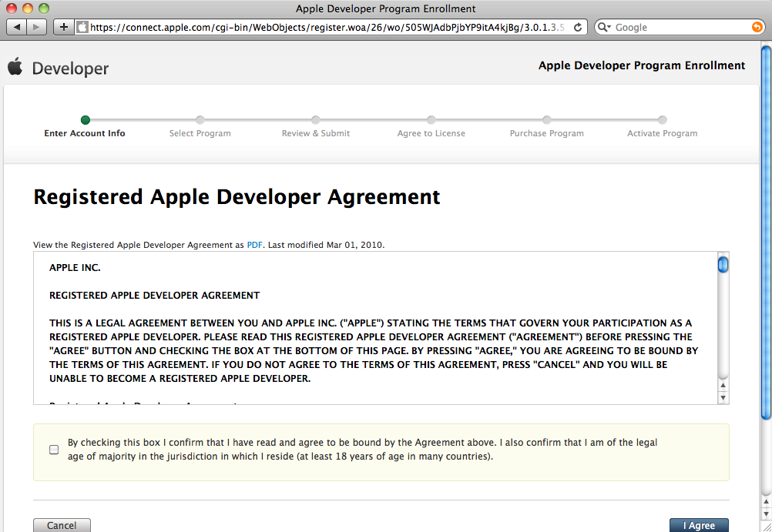Click the Activate Program step dot
This screenshot has width=772, height=532.
662,119
